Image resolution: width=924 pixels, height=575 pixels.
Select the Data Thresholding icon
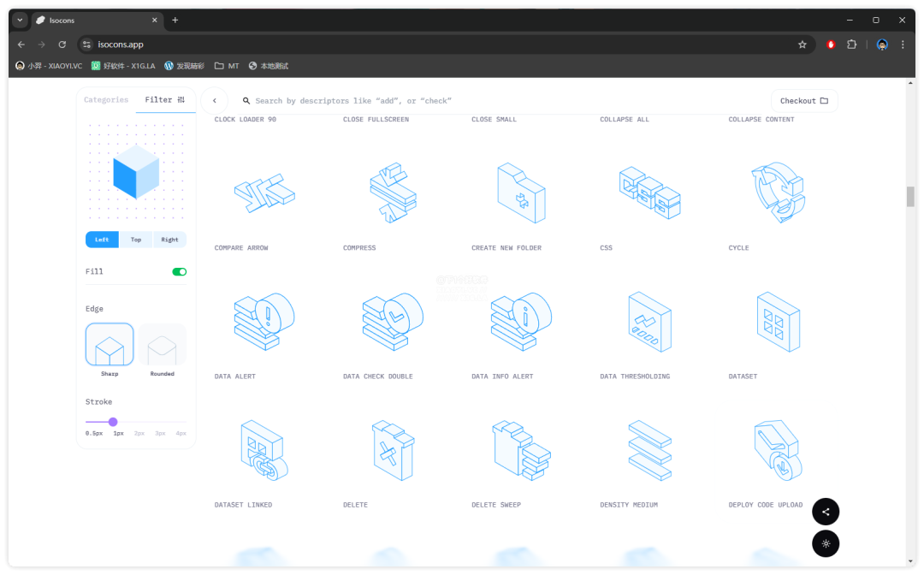[649, 322]
